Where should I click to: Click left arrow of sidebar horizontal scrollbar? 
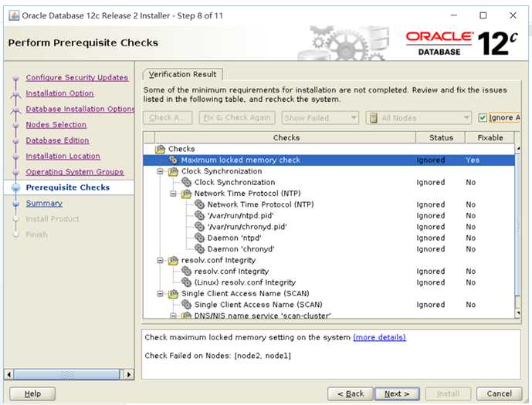tap(9, 374)
